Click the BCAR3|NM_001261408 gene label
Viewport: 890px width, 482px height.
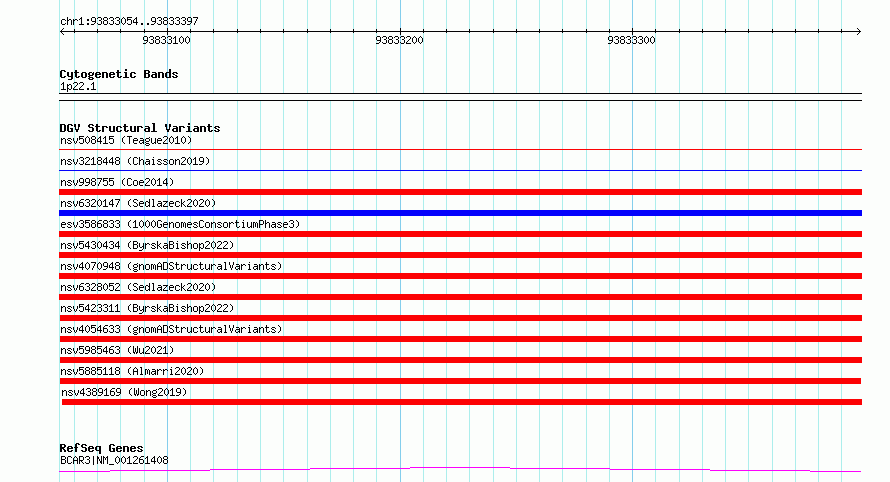114,460
